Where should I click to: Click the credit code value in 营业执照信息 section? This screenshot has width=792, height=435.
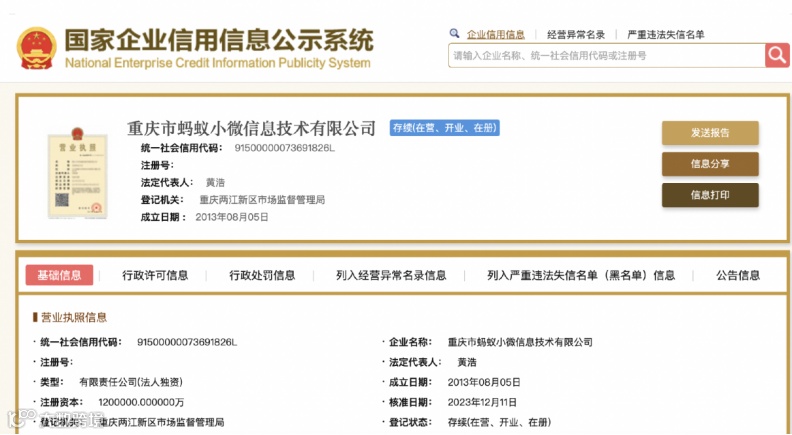(x=187, y=342)
